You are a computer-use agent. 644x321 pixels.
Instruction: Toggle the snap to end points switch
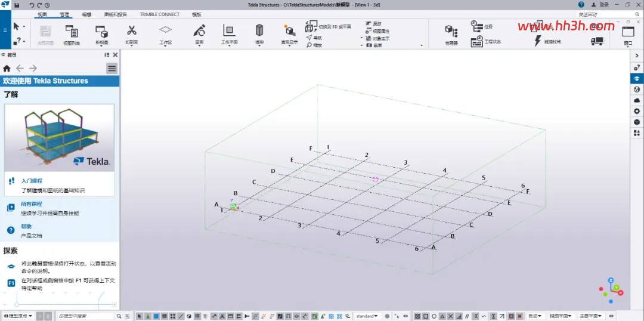click(426, 316)
